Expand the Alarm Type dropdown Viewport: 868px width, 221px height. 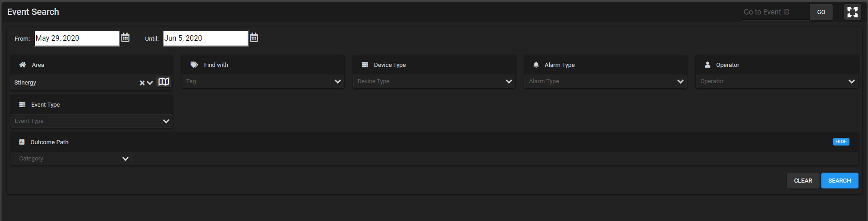click(605, 81)
